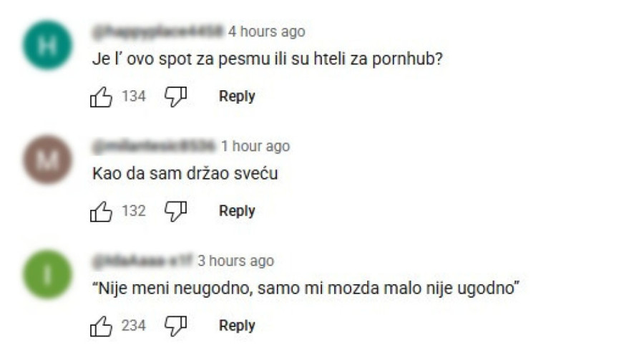
Task: Like the "Nije meni neugodno" comment
Action: pyautogui.click(x=101, y=326)
